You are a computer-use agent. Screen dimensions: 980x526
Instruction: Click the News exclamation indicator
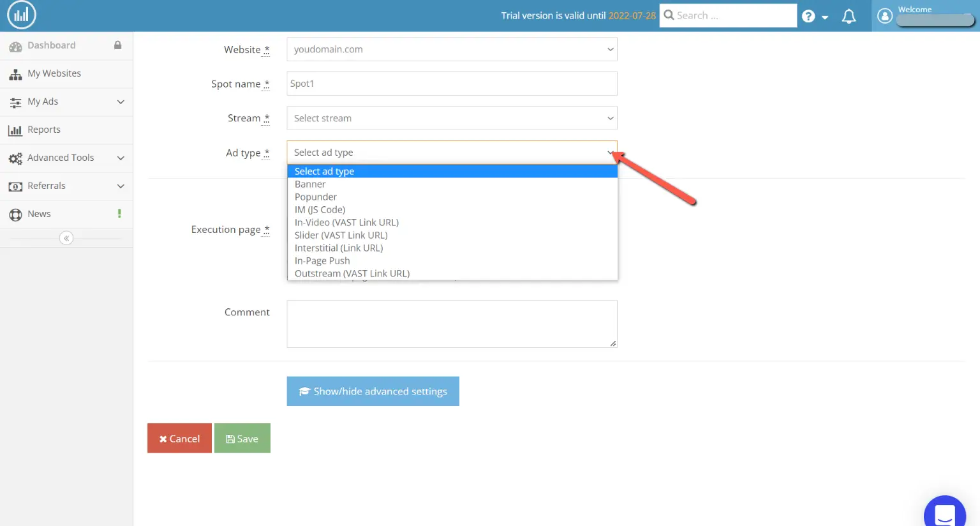coord(119,213)
